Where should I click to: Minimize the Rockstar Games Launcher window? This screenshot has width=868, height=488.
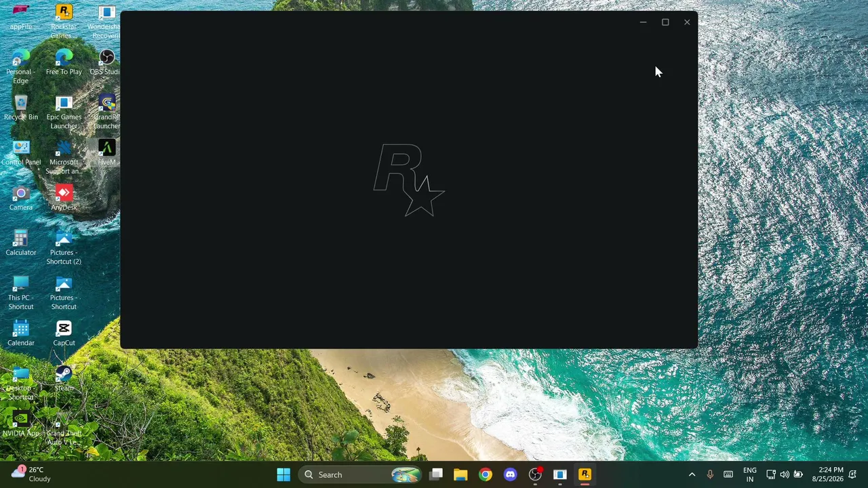(x=643, y=22)
